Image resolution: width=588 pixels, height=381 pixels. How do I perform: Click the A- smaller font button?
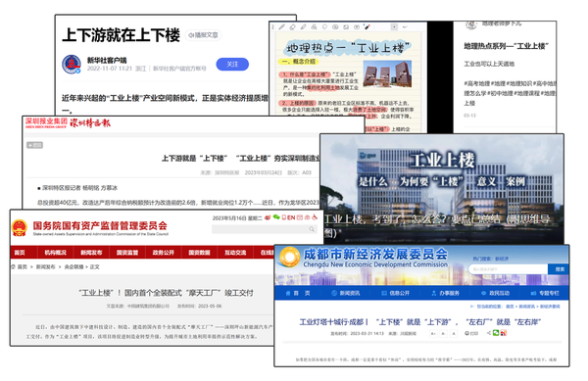coord(444,333)
